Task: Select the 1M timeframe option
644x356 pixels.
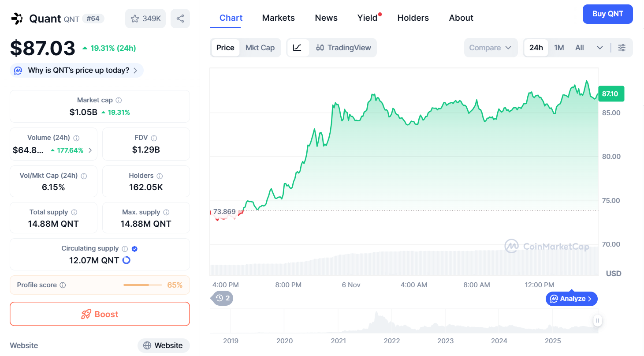Action: [559, 48]
